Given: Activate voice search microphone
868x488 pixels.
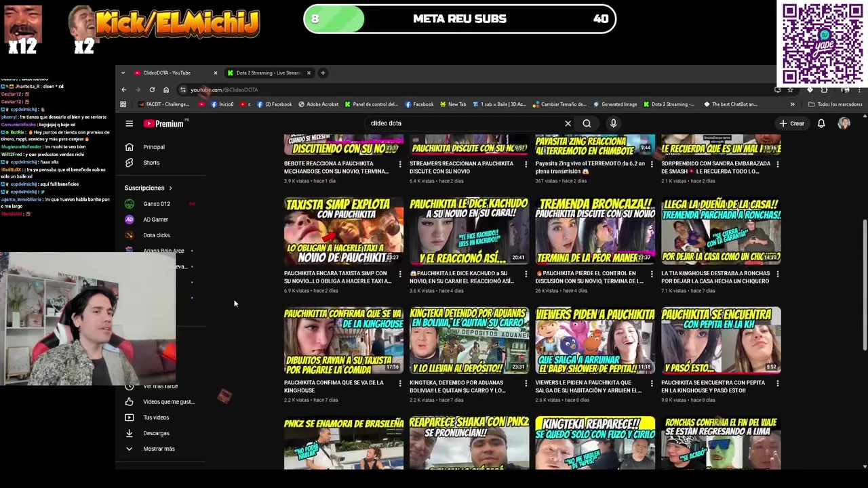Looking at the screenshot, I should click(613, 123).
